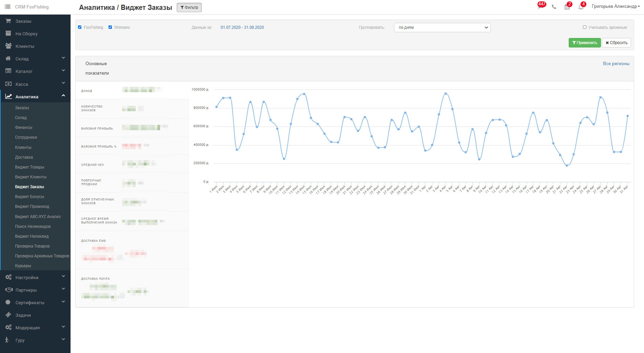Click the Аналитика chart icon
The width and height of the screenshot is (644, 353).
coord(8,97)
